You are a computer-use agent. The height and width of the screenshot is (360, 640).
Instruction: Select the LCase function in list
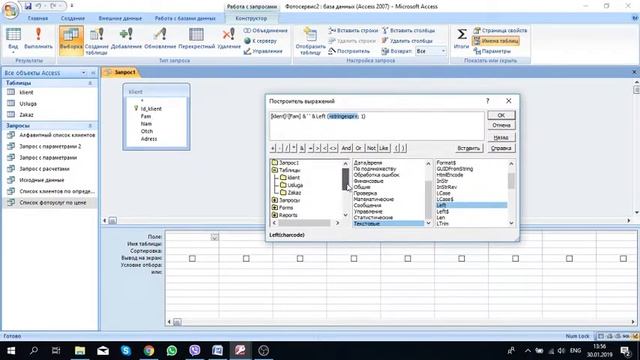[443, 193]
